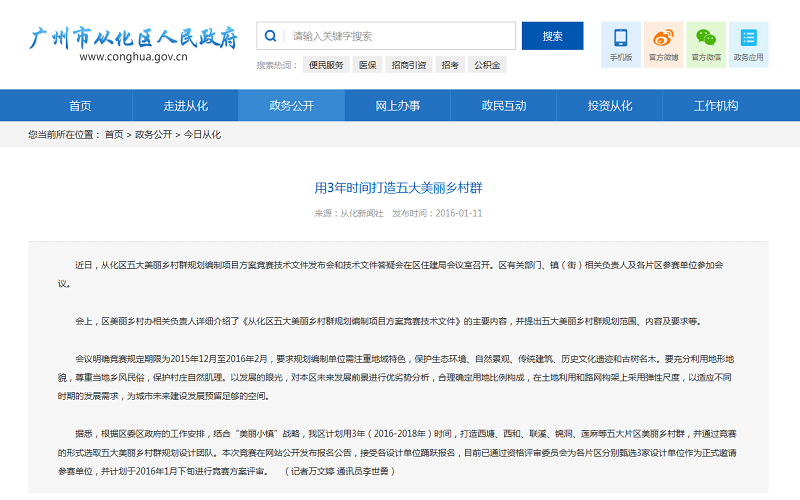Open the 政务公开 navigation tab
The width and height of the screenshot is (800, 500).
click(x=292, y=105)
